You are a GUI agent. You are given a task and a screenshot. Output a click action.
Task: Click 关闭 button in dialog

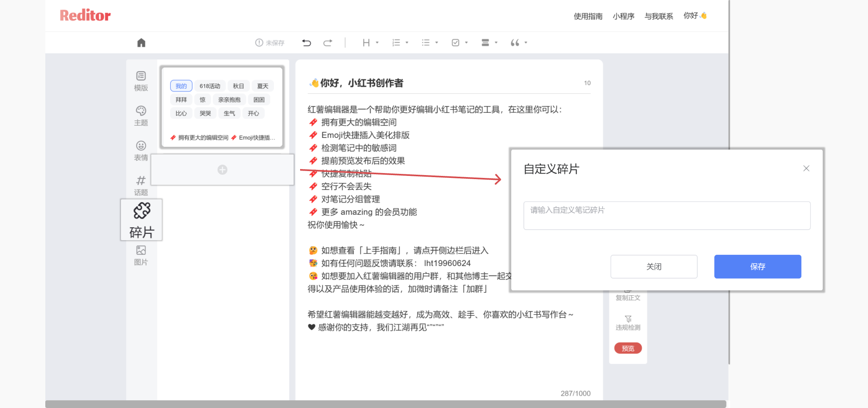coord(654,266)
